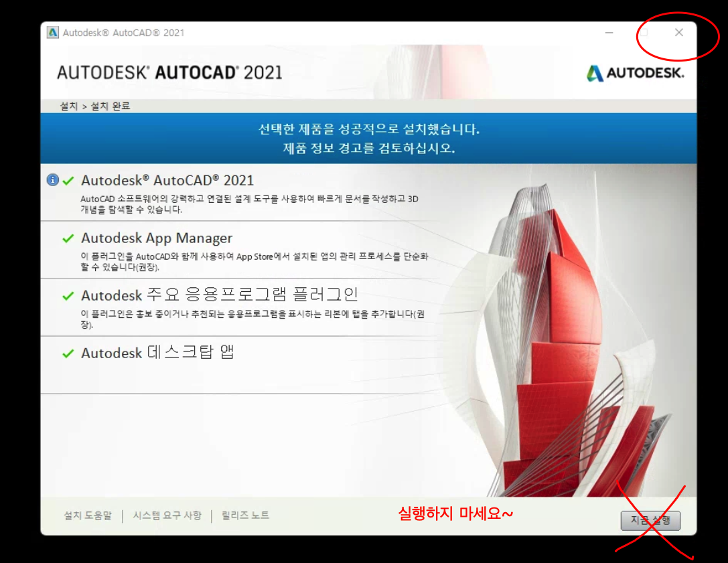Image resolution: width=728 pixels, height=563 pixels.
Task: Open the blue info icon beside AutoCAD 2021
Action: (53, 179)
